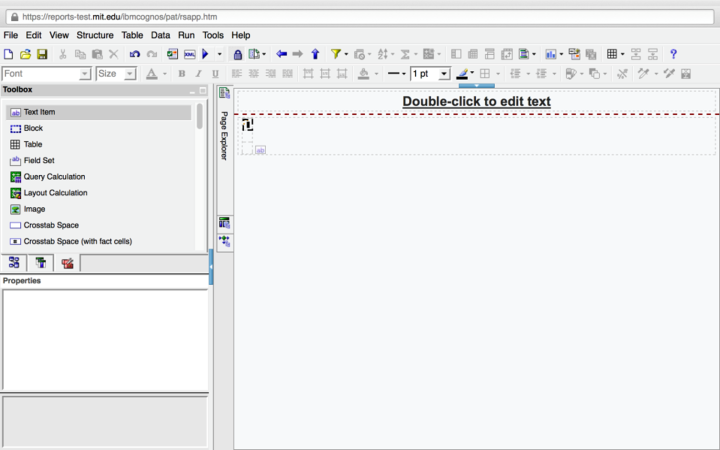Open Help with the question mark icon
This screenshot has width=720, height=450.
(673, 54)
